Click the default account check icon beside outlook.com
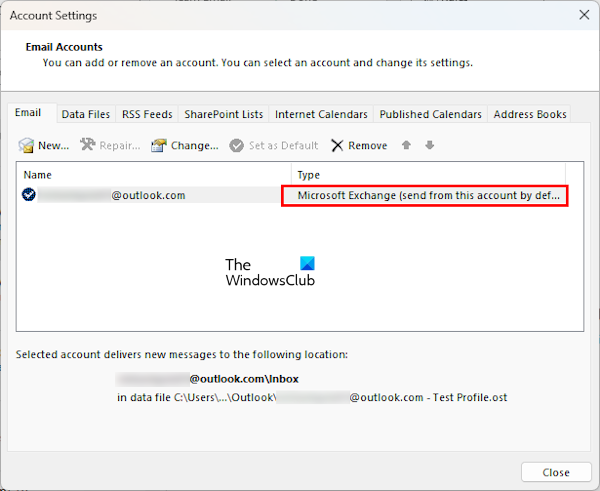 [29, 195]
